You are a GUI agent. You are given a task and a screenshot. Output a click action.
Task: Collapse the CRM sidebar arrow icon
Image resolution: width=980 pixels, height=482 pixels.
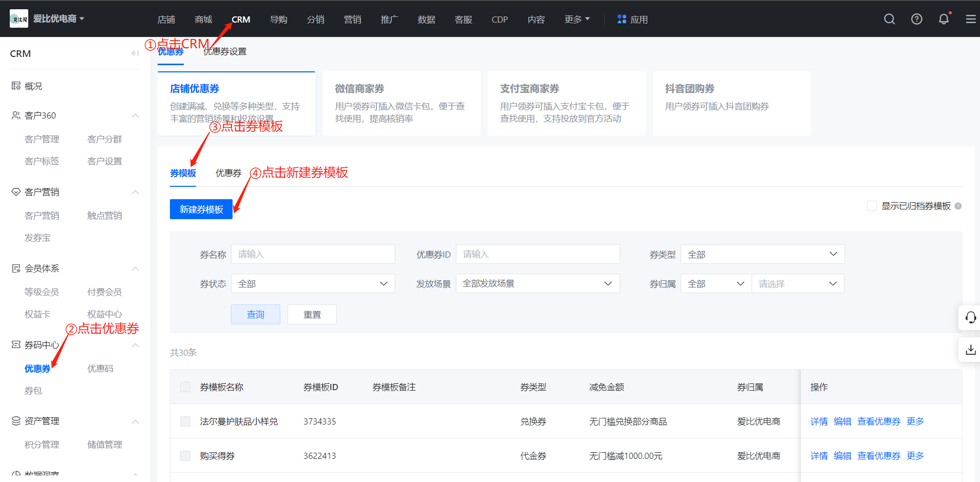click(135, 53)
